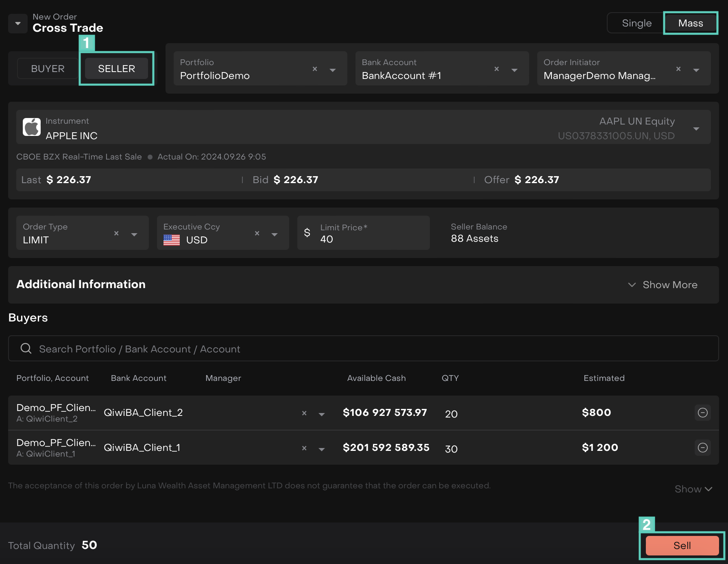Select Mass order mode
Viewport: 728px width, 564px height.
690,23
